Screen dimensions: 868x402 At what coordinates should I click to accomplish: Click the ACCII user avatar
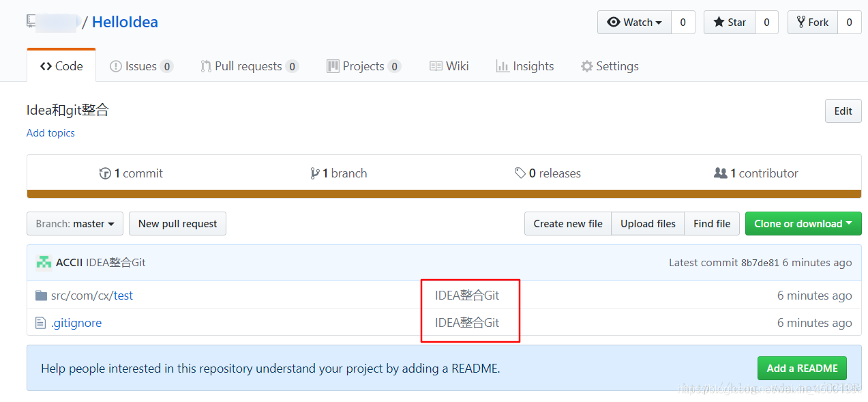44,263
